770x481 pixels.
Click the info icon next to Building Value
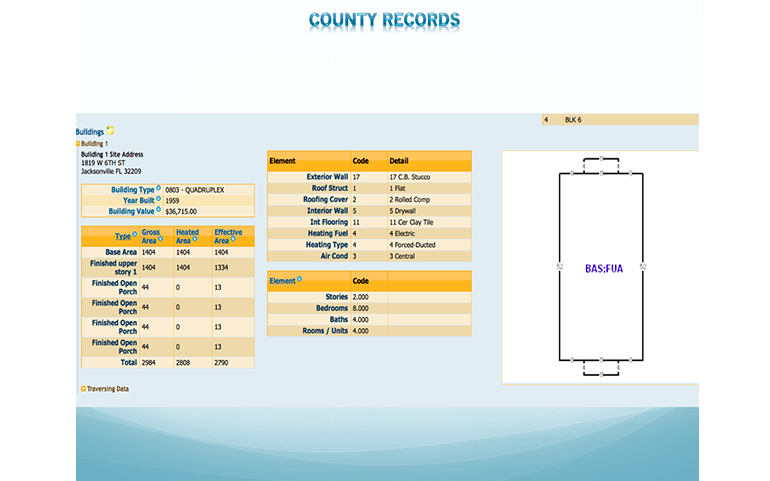(x=158, y=211)
